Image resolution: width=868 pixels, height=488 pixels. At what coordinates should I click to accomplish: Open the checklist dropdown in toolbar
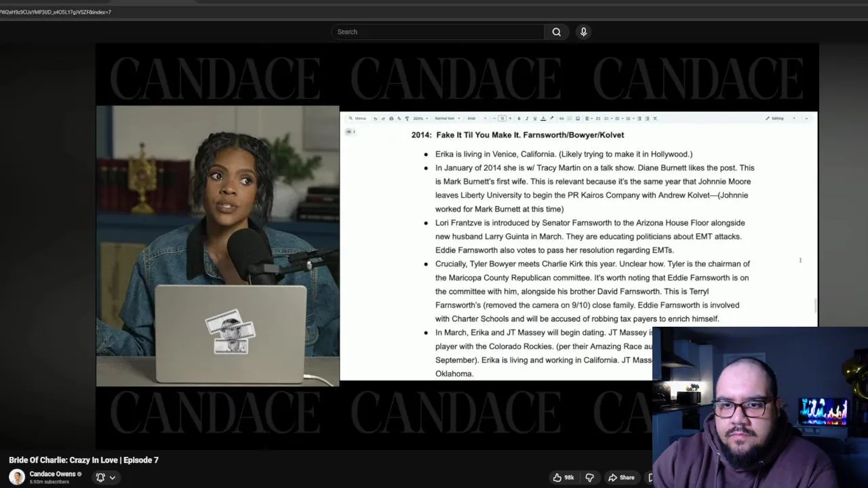click(608, 119)
